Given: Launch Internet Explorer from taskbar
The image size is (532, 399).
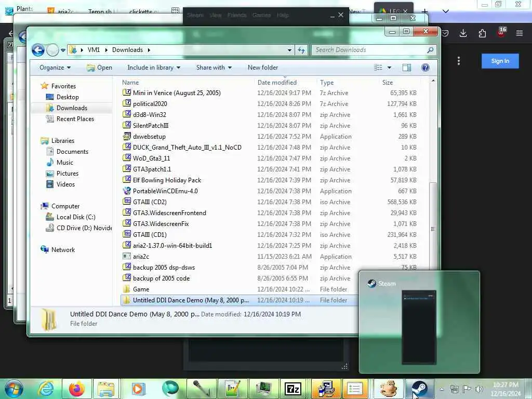Looking at the screenshot, I should [46, 389].
